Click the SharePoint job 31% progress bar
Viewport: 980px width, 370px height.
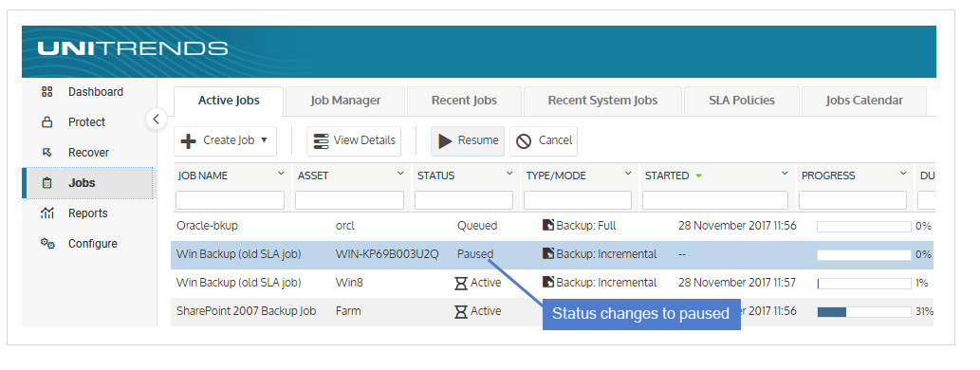pos(863,312)
